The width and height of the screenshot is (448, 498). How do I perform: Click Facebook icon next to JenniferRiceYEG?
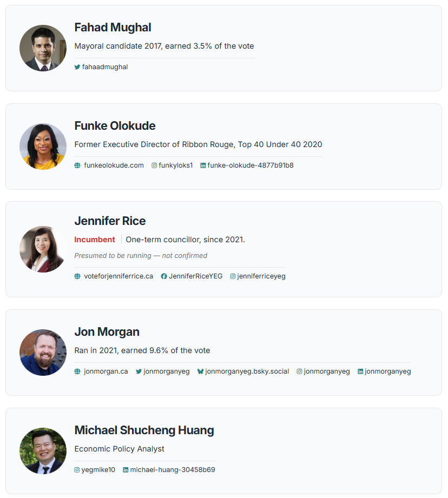(164, 276)
